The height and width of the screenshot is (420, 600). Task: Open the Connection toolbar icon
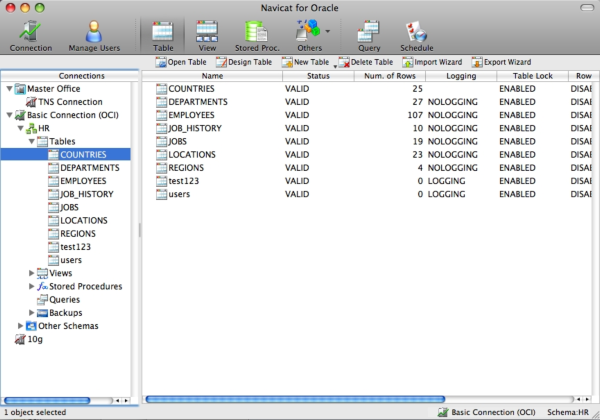coord(31,36)
